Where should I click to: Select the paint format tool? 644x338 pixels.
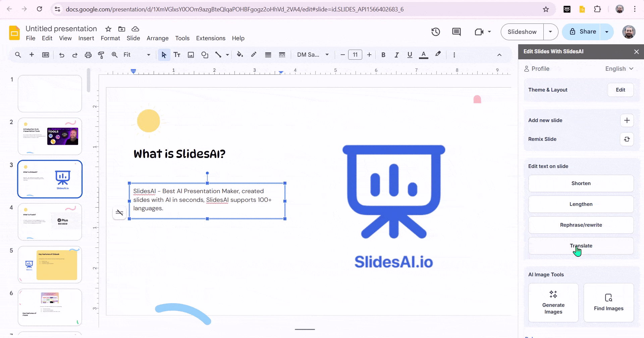(x=101, y=55)
